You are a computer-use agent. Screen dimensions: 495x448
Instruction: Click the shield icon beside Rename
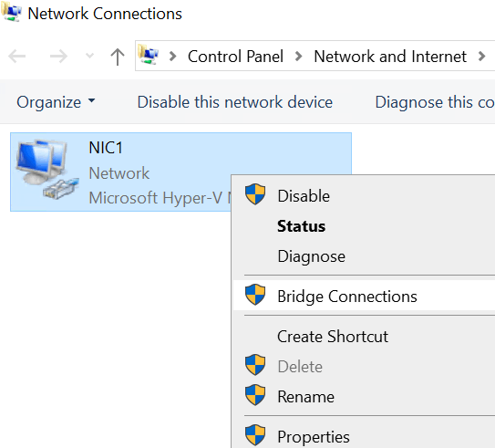255,395
